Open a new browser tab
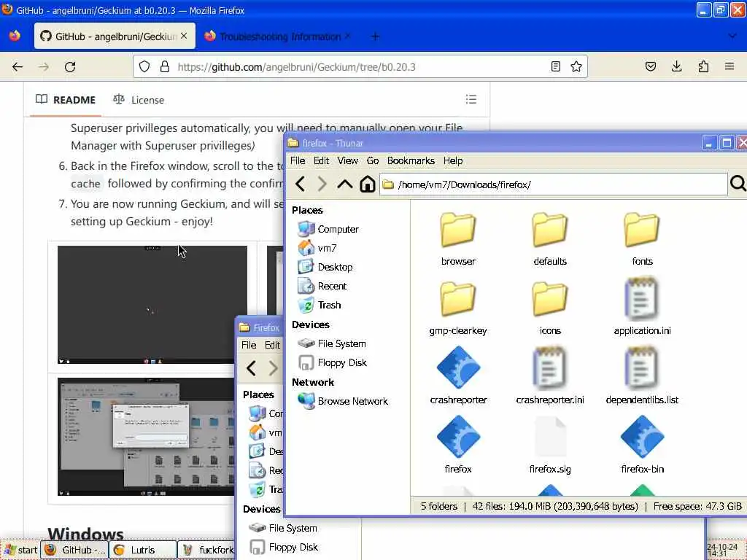 (x=376, y=36)
